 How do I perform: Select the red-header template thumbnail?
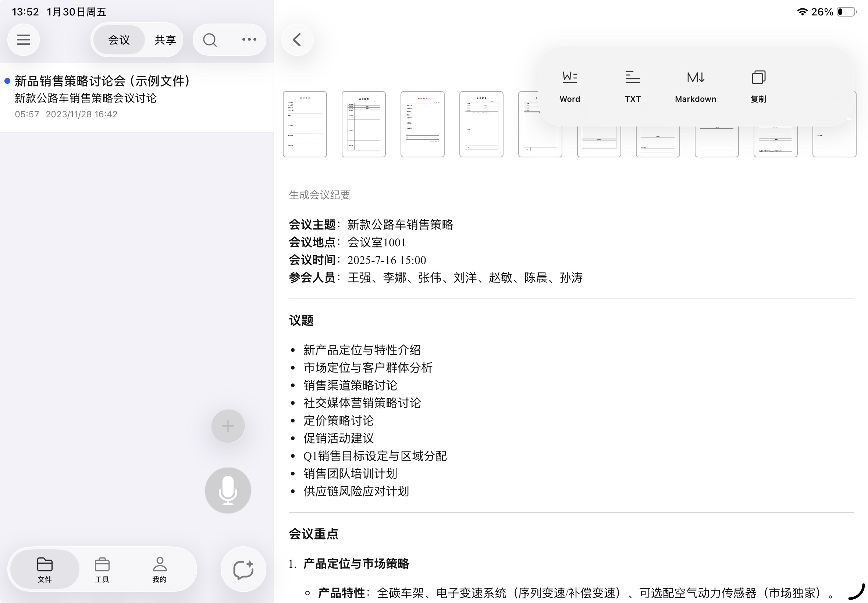[x=422, y=124]
